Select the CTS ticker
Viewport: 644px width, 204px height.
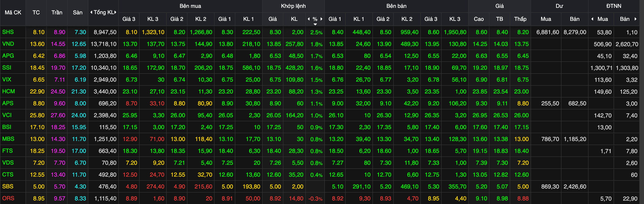(8, 174)
